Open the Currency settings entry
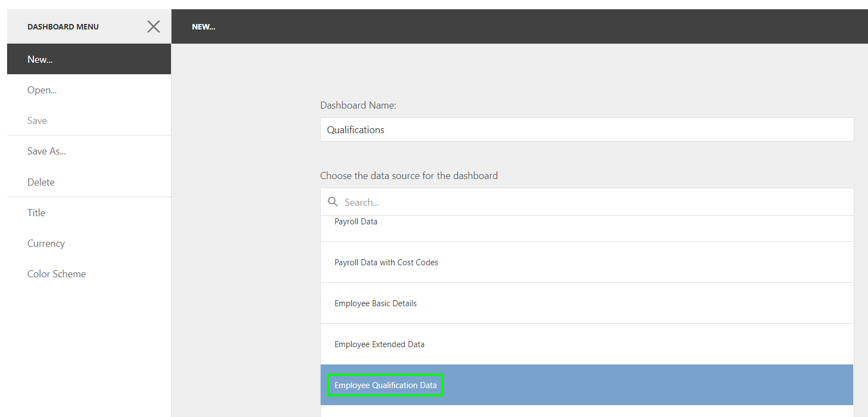868x417 pixels. 89,243
